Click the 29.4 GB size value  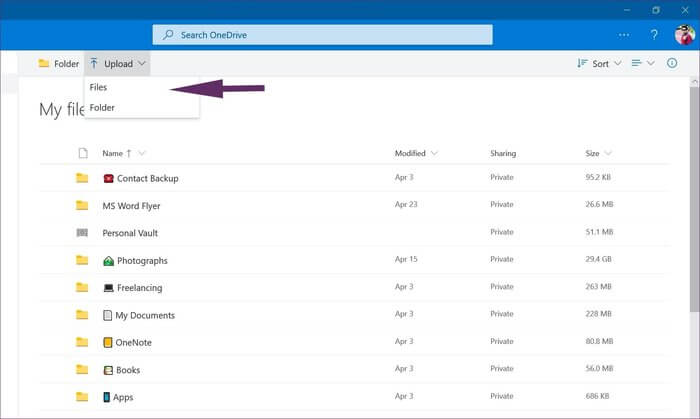pyautogui.click(x=598, y=259)
